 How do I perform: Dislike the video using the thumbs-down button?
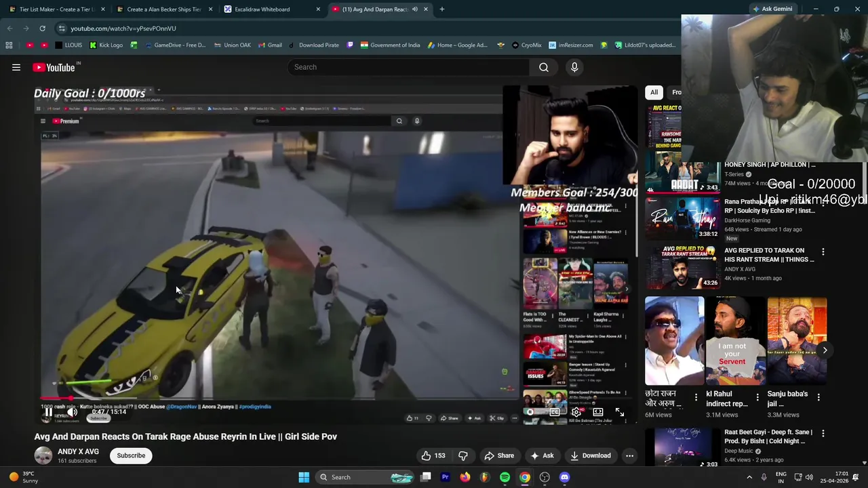pos(463,455)
